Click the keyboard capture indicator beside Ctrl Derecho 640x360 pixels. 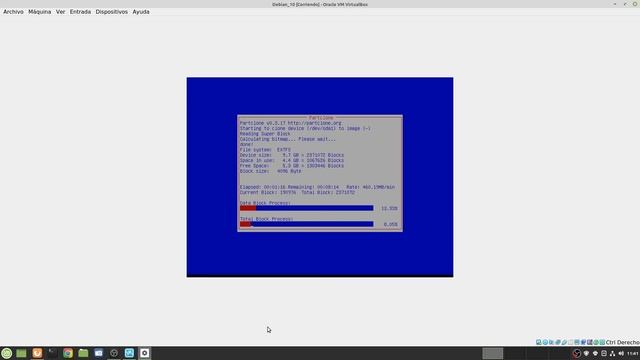[602, 342]
